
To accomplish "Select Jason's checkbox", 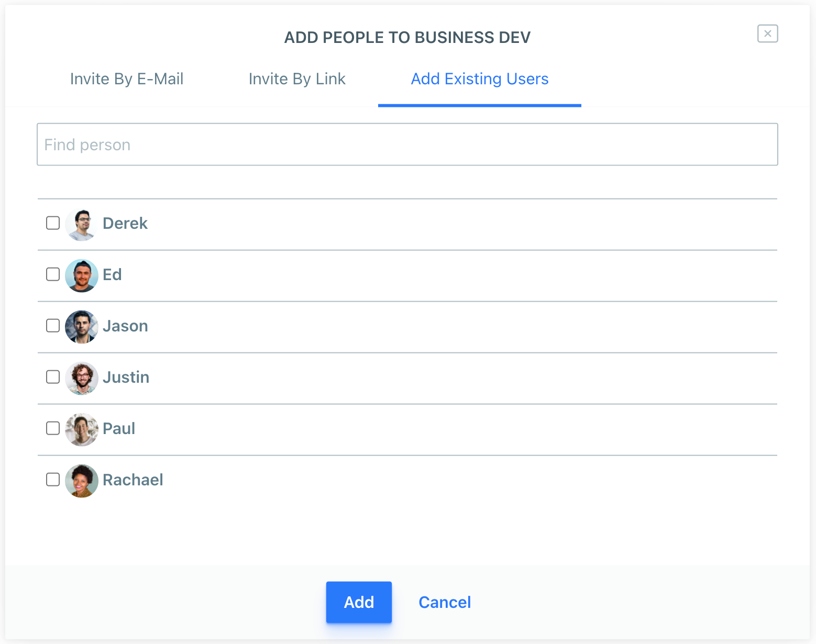I will tap(53, 326).
